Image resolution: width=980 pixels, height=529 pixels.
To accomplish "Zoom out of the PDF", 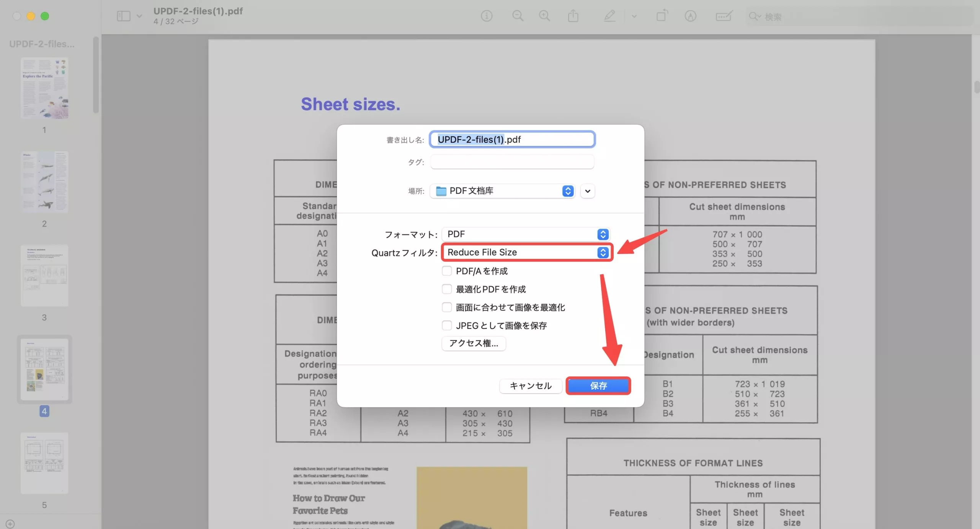I will (x=518, y=16).
